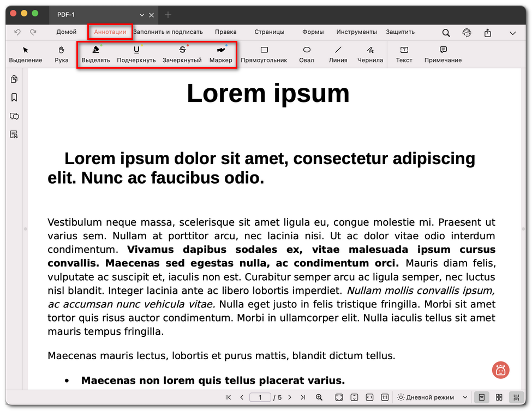Screen dimensions: 532x411
Task: Click the page number input field
Action: pos(260,397)
